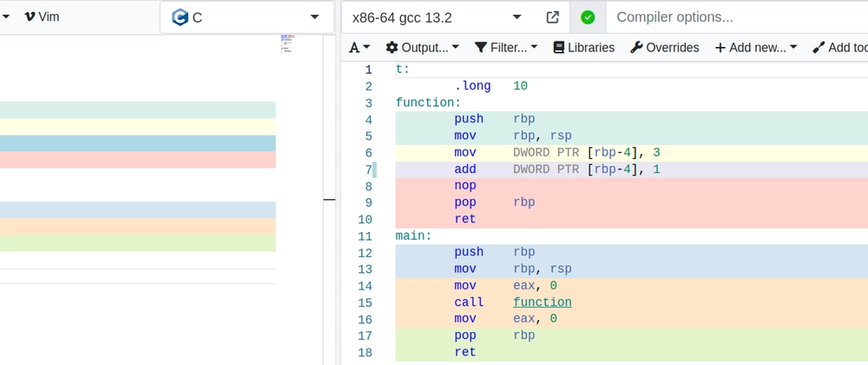Open the font size A dropdown
The image size is (868, 365).
point(359,48)
